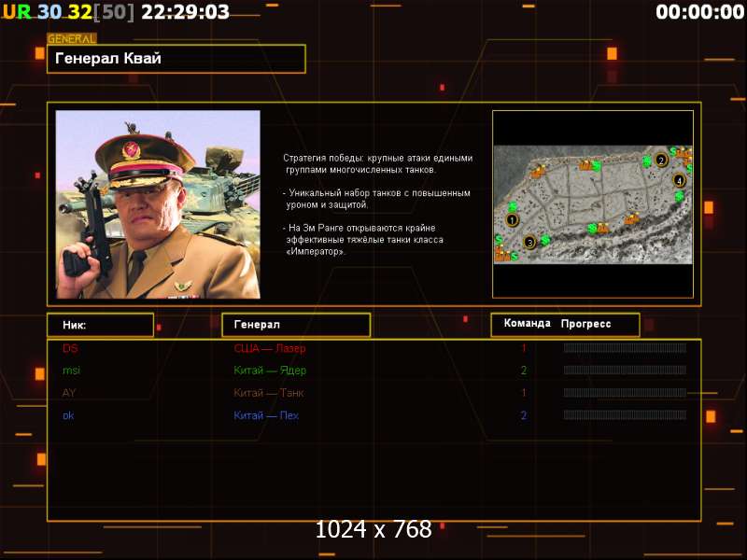The width and height of the screenshot is (747, 560).
Task: Click team number 1 in DS row
Action: click(x=524, y=348)
